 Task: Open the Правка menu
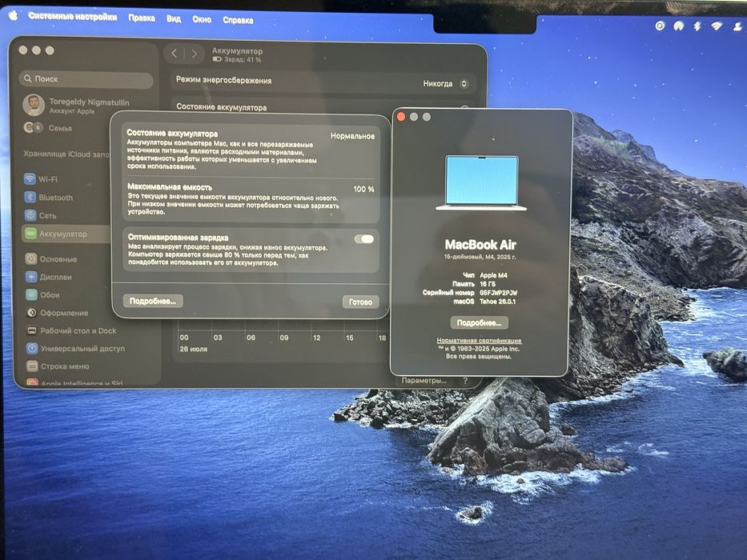pyautogui.click(x=142, y=18)
